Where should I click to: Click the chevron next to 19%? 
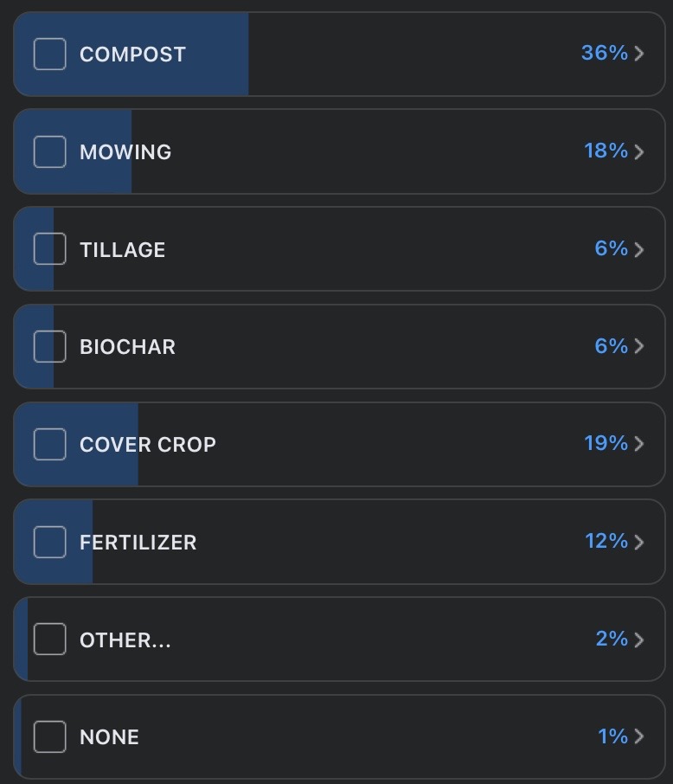point(639,444)
